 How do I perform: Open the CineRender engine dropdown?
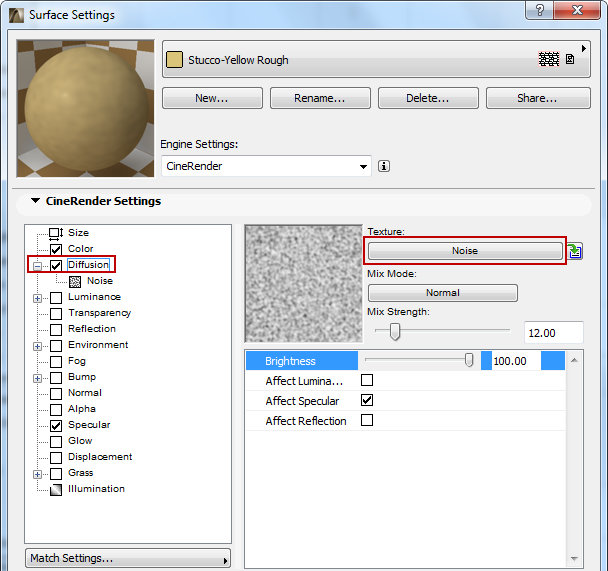[266, 166]
